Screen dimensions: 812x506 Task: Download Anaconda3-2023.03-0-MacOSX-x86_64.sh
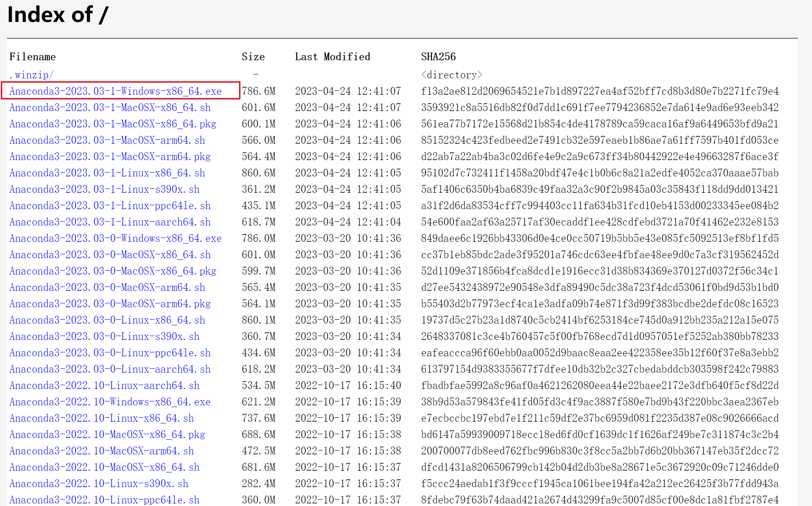(x=110, y=255)
